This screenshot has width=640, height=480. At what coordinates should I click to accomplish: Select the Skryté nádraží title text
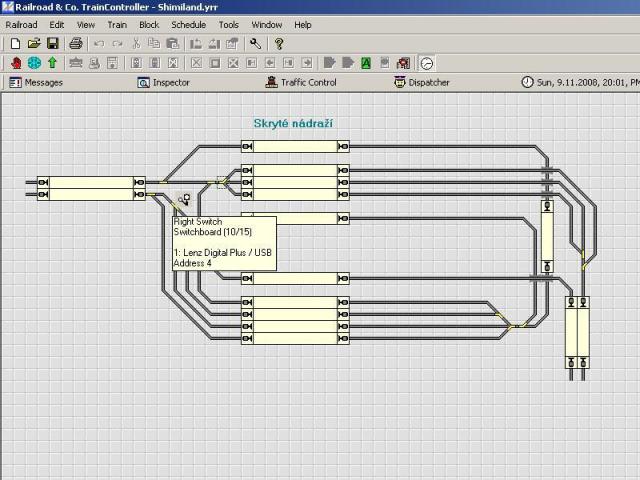[x=293, y=123]
